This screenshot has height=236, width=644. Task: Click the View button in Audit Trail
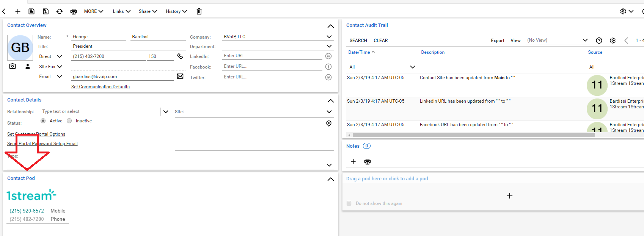tap(515, 41)
